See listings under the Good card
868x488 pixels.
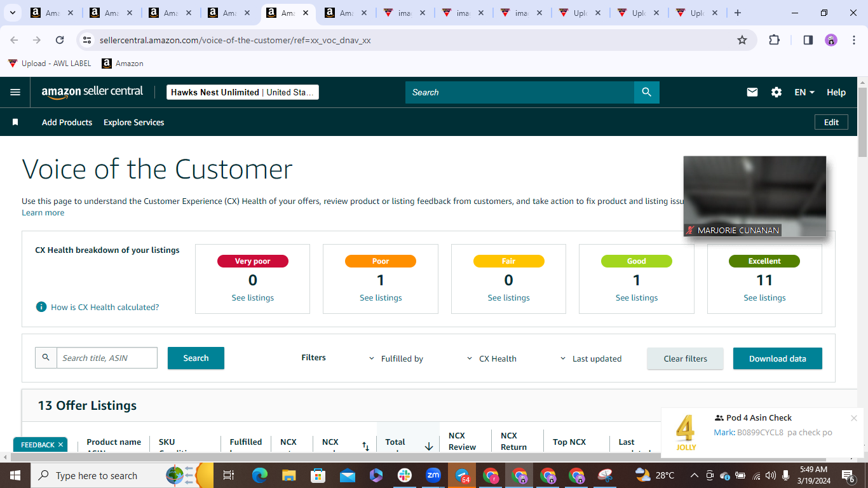coord(637,297)
